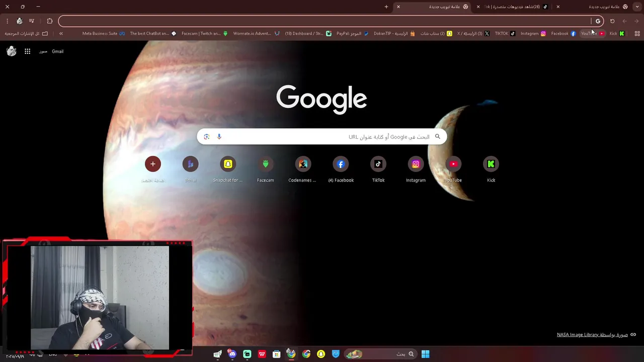
Task: Open the (4) Facebook shortcut tile
Action: pos(341,169)
